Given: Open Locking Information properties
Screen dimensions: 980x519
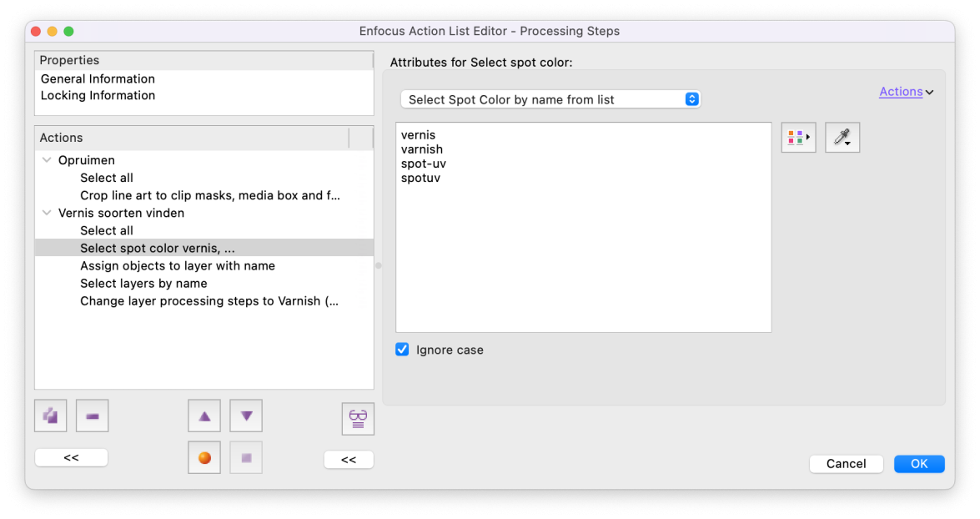Looking at the screenshot, I should pyautogui.click(x=98, y=95).
